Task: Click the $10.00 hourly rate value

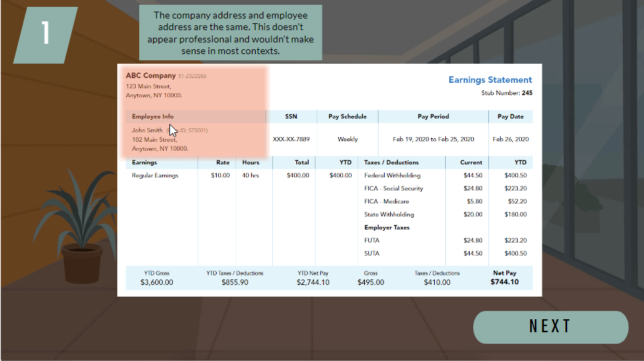Action: (x=220, y=175)
